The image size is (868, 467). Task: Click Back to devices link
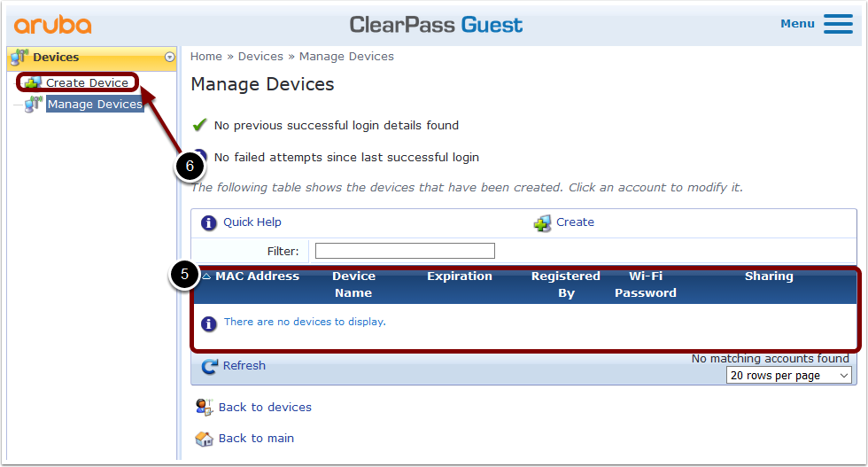(x=265, y=407)
